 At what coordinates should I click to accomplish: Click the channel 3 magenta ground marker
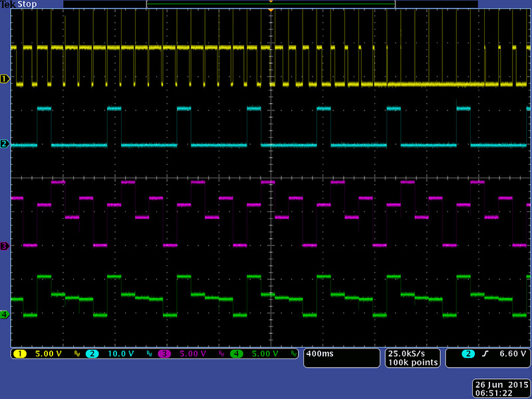[5, 246]
